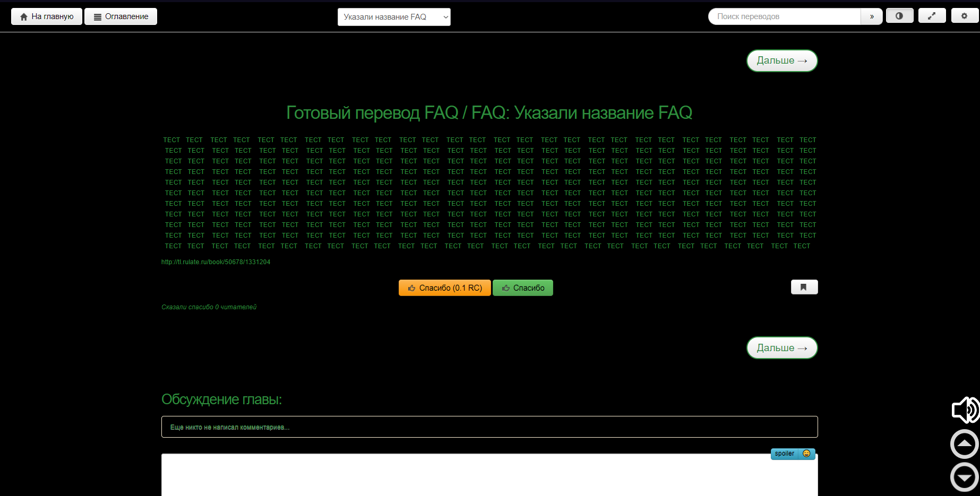Open the tl.rulate.ru book link
This screenshot has height=496, width=980.
[216, 262]
